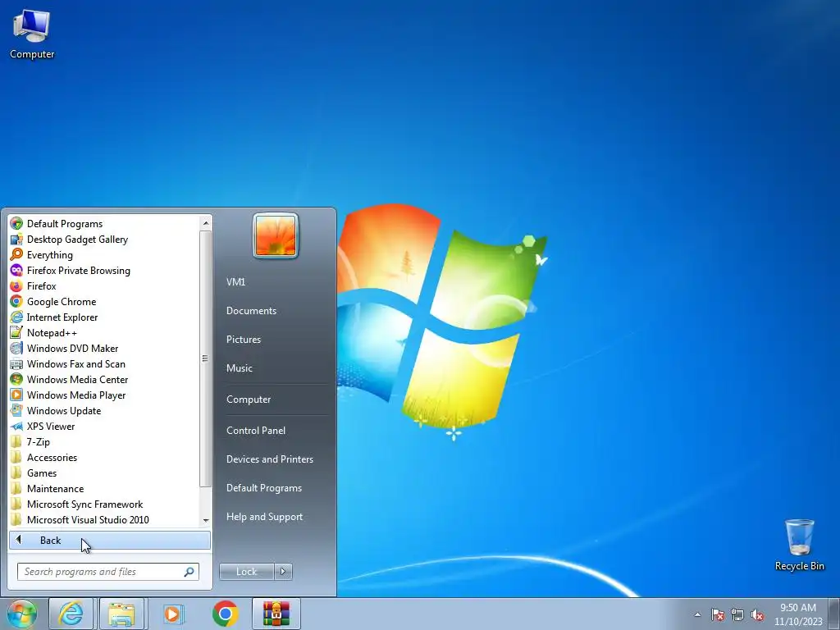Screen dimensions: 840x630
Task: Expand the Games folder
Action: coord(41,472)
